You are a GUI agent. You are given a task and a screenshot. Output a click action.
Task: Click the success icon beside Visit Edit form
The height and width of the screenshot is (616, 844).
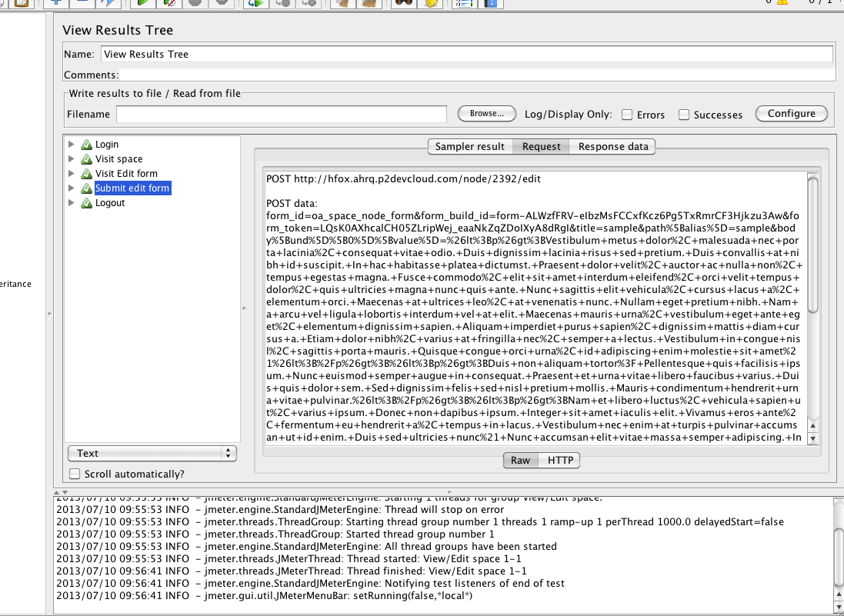(86, 174)
